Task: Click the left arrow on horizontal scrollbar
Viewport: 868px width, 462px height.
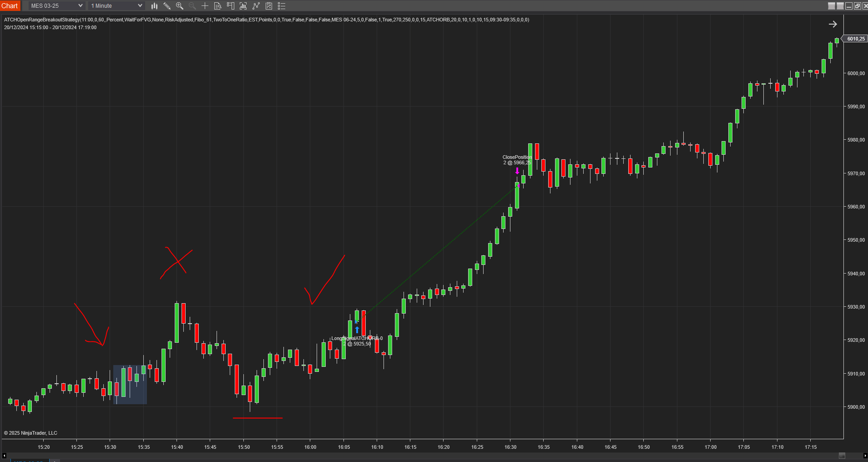Action: 4,455
